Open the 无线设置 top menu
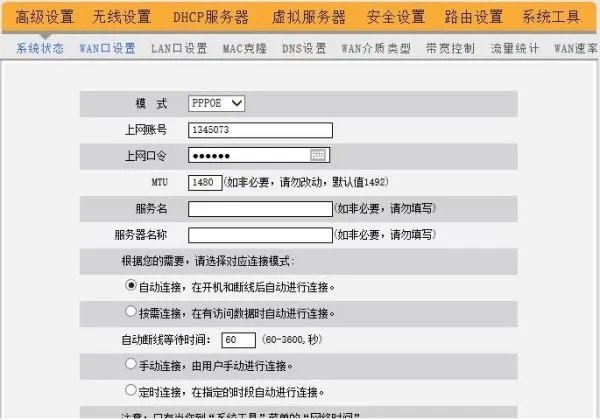Image resolution: width=600 pixels, height=420 pixels. coord(122,17)
